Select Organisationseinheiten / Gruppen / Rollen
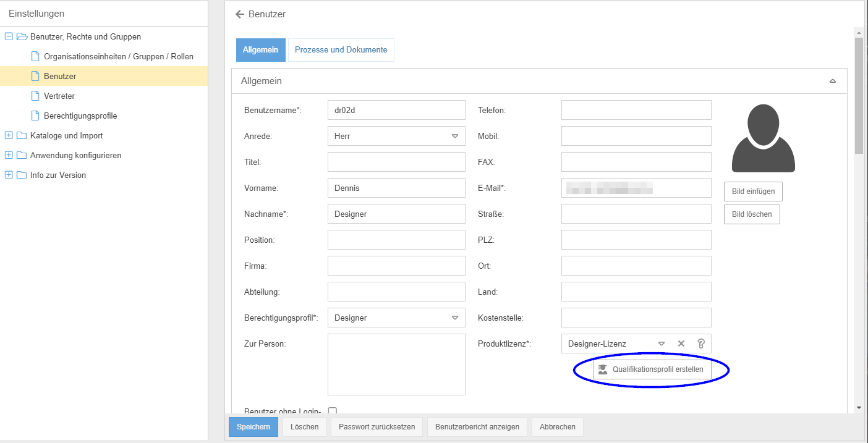 coord(118,56)
